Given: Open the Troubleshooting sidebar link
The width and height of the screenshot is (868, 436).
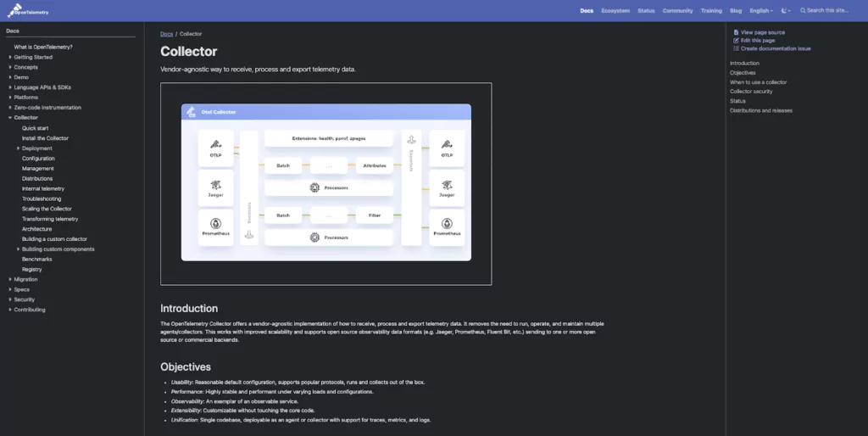Looking at the screenshot, I should [42, 198].
